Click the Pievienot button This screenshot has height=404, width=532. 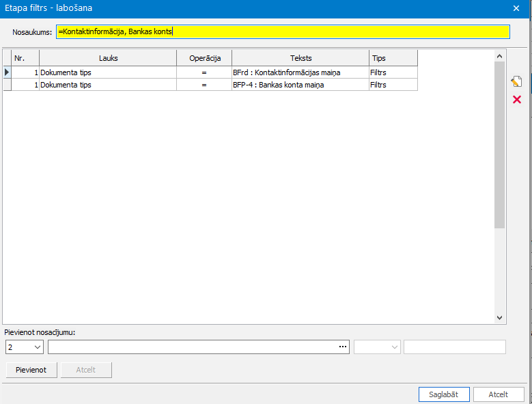click(x=31, y=370)
